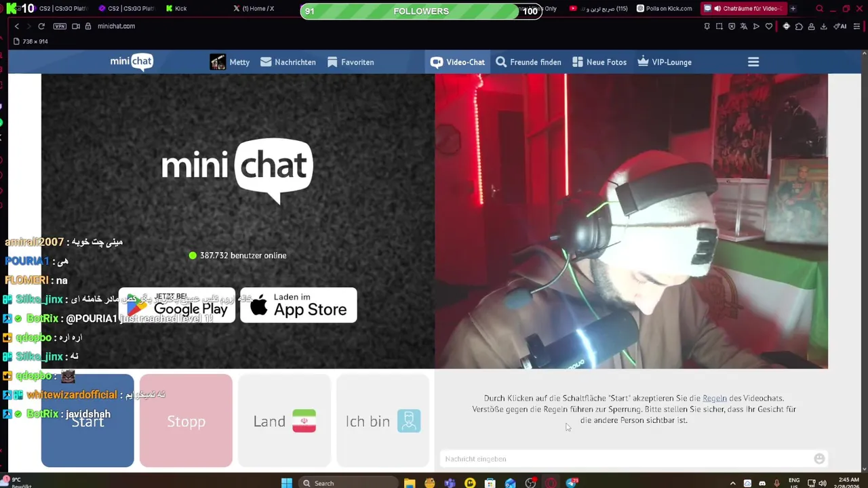Open OBS Studio from taskbar
The image size is (868, 488).
tap(531, 483)
